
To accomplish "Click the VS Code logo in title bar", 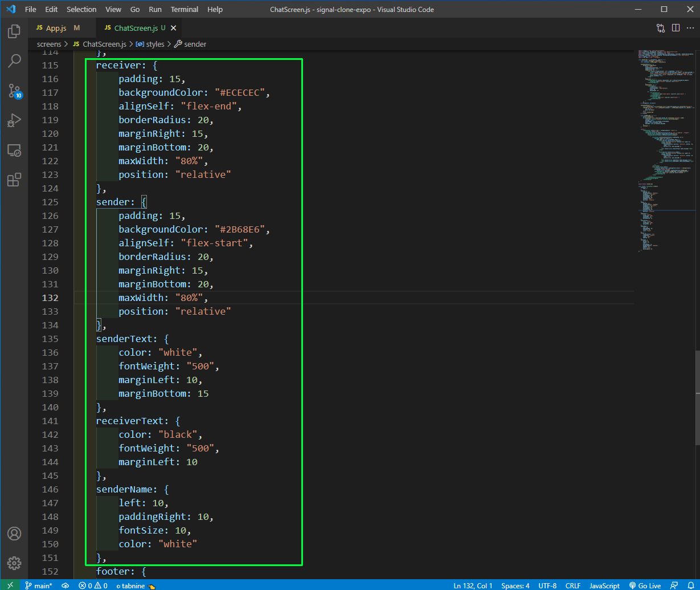I will [10, 9].
